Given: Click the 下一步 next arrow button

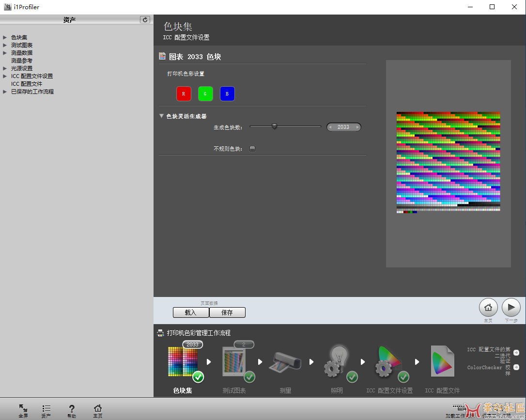Looking at the screenshot, I should pyautogui.click(x=511, y=307).
